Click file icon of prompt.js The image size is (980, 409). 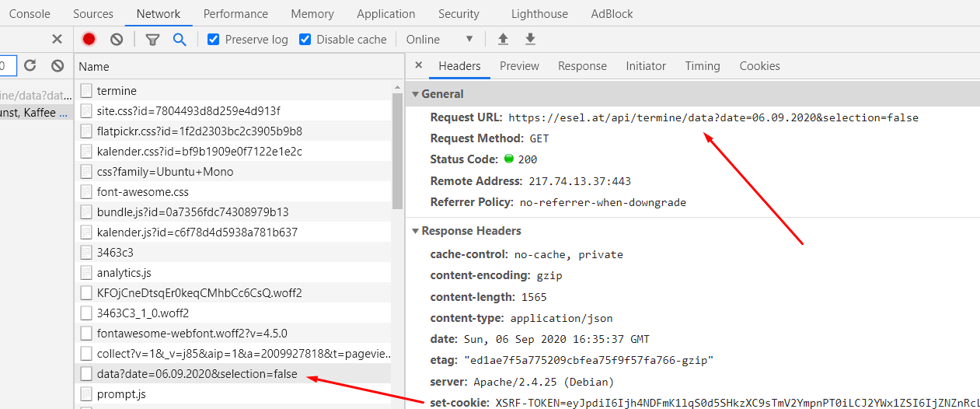click(x=86, y=394)
